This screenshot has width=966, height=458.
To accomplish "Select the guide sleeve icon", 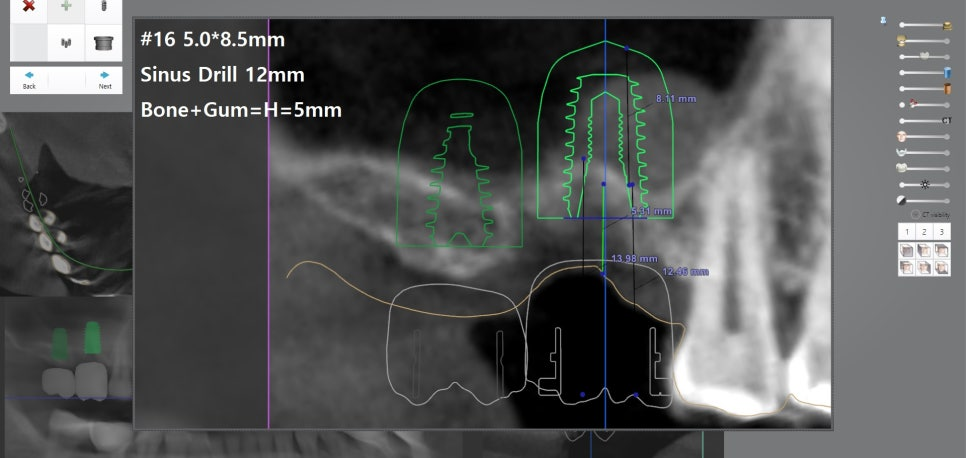I will (103, 43).
